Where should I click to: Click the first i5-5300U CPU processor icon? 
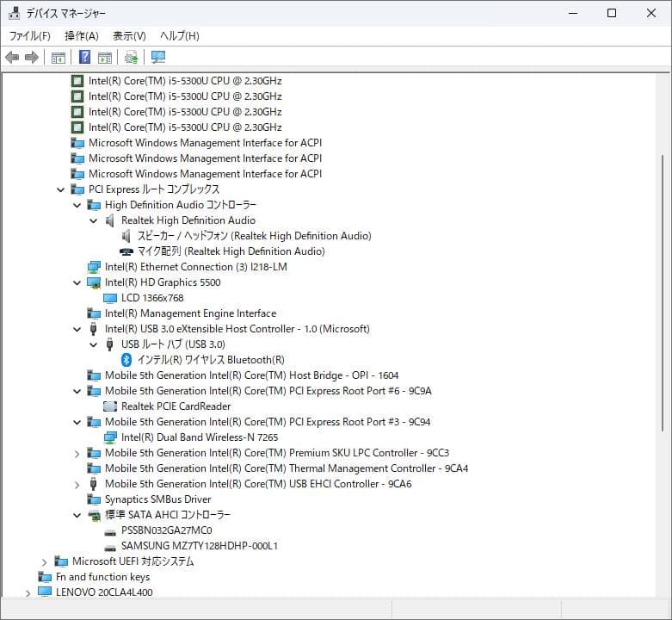click(77, 81)
